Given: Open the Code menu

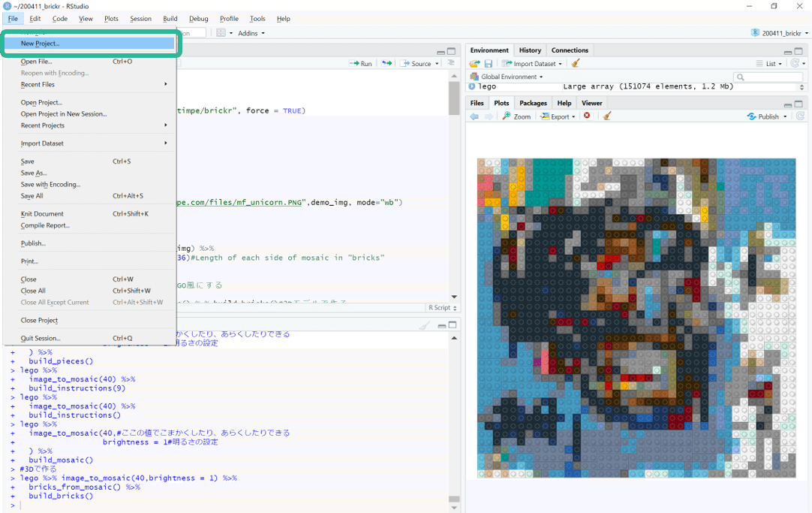Looking at the screenshot, I should click(x=60, y=19).
